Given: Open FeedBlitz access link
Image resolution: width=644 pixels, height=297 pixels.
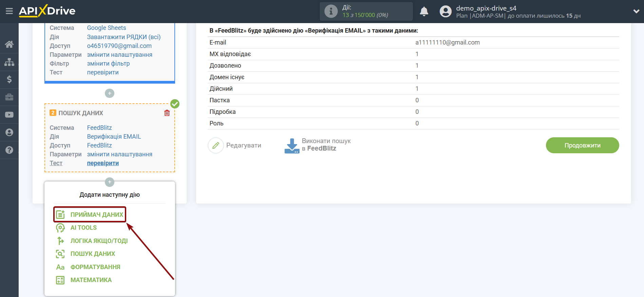Looking at the screenshot, I should click(x=99, y=145).
